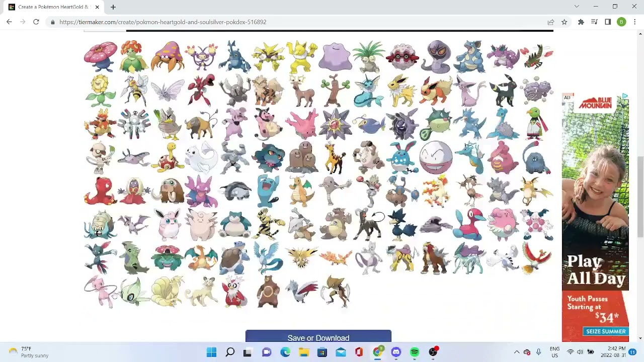
Task: Open the weather widget showing 75°F
Action: click(29, 352)
